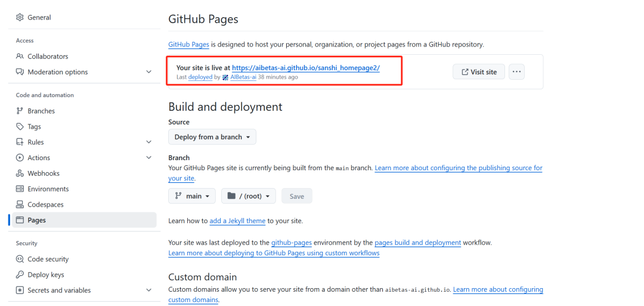Open 'pages build and deployment' workflow link

(417, 242)
